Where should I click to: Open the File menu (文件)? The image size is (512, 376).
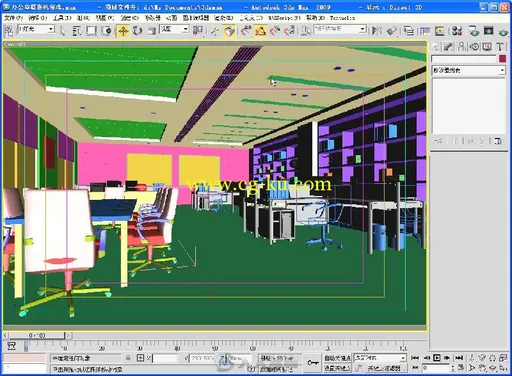coord(13,18)
